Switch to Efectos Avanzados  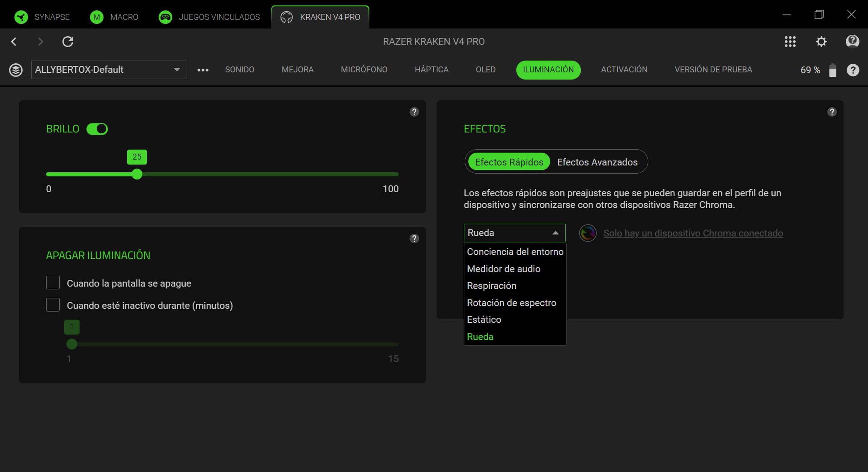click(x=597, y=162)
